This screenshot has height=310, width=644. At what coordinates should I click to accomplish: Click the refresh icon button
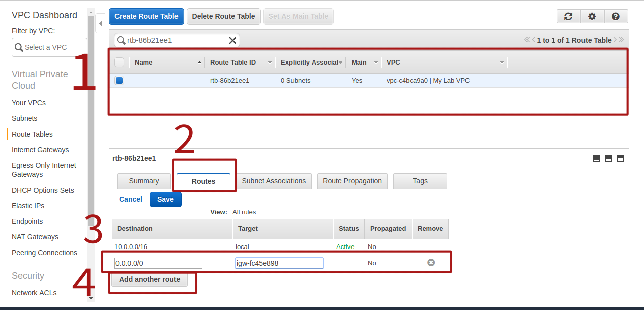coord(568,16)
